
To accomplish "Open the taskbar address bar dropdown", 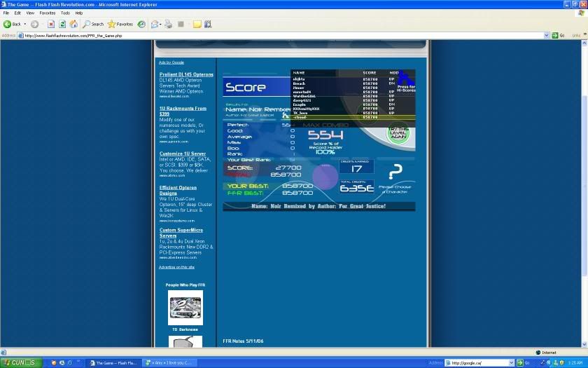I will 511,362.
